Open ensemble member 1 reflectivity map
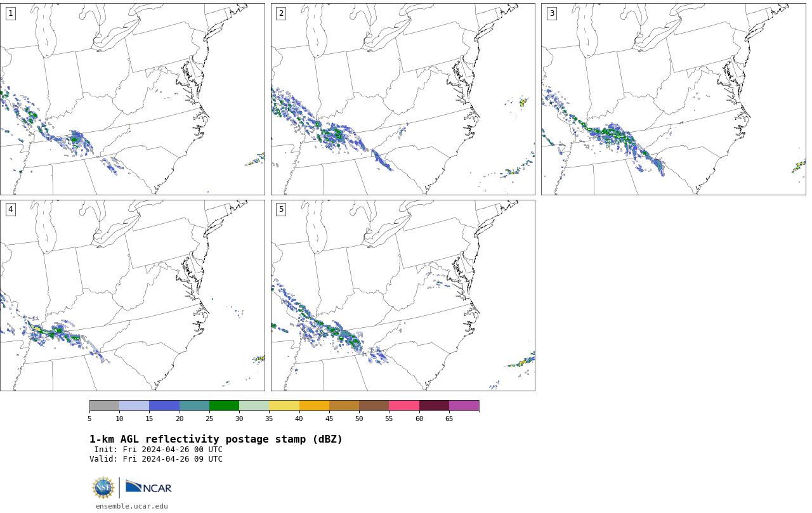The image size is (812, 513). tap(132, 99)
